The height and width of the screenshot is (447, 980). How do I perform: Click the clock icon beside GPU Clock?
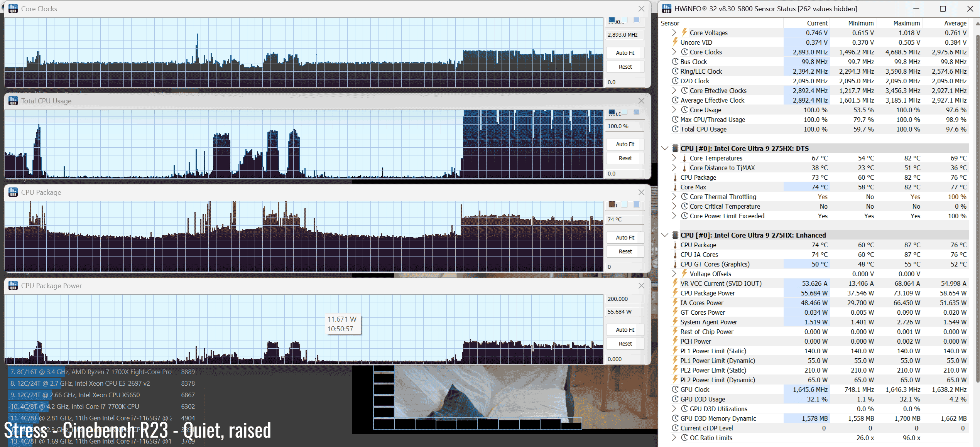(x=675, y=390)
